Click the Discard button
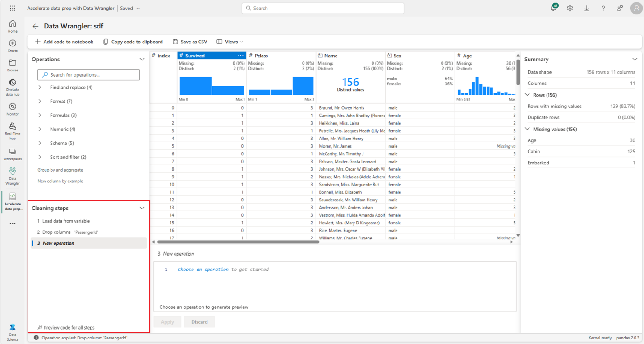This screenshot has height=344, width=644. point(199,322)
